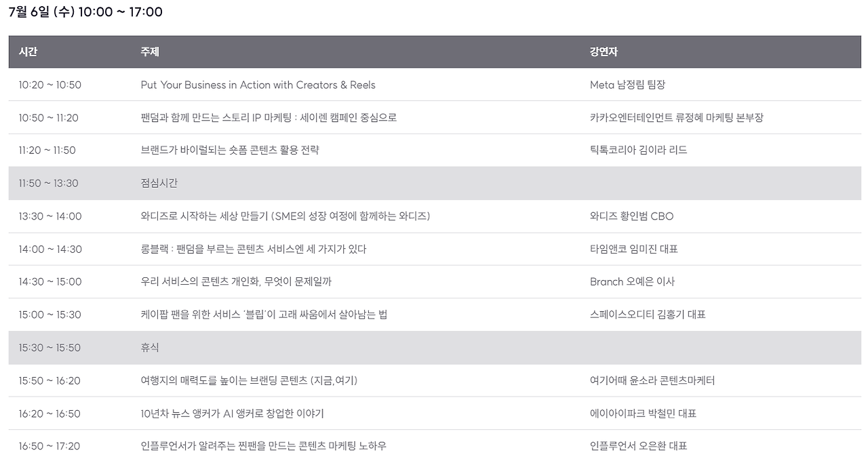Click the speaker Meta 남정림 팀장
The height and width of the screenshot is (459, 868).
[x=633, y=85]
